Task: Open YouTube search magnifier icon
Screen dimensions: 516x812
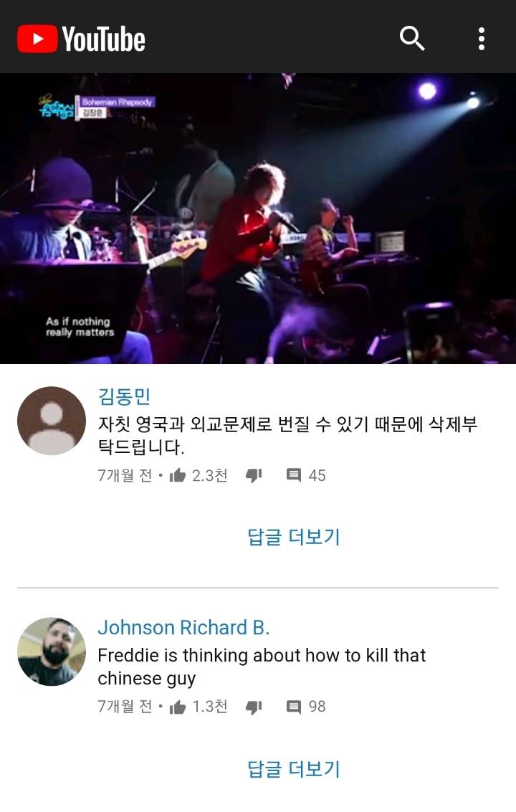Action: click(412, 38)
